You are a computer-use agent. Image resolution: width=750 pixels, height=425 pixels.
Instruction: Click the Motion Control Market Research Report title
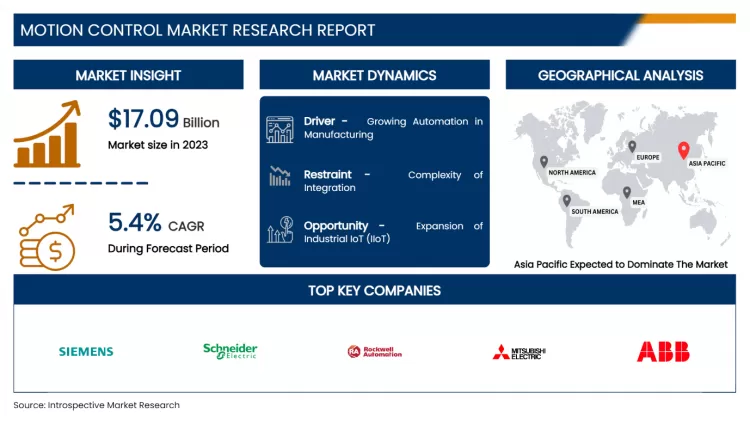click(x=198, y=30)
